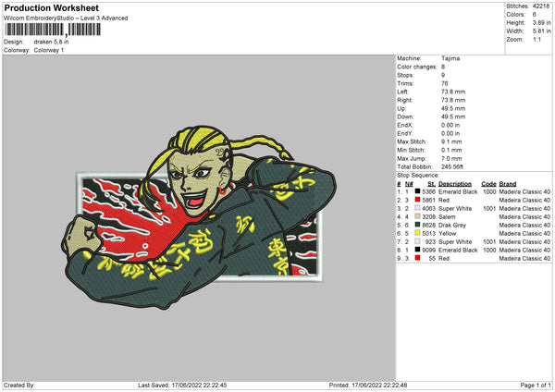Click the 'Description' column header
Screen dimensions: 555x392
[455, 184]
